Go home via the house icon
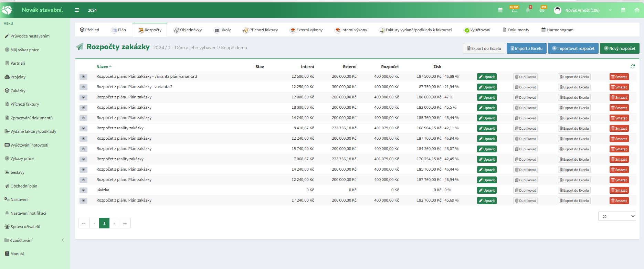Image resolution: width=644 pixels, height=269 pixels. 637,10
